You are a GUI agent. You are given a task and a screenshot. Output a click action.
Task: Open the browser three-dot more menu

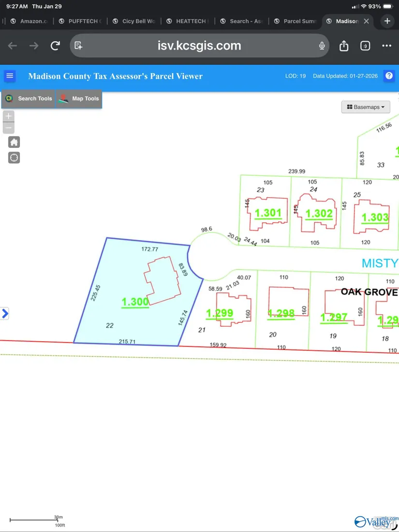386,46
